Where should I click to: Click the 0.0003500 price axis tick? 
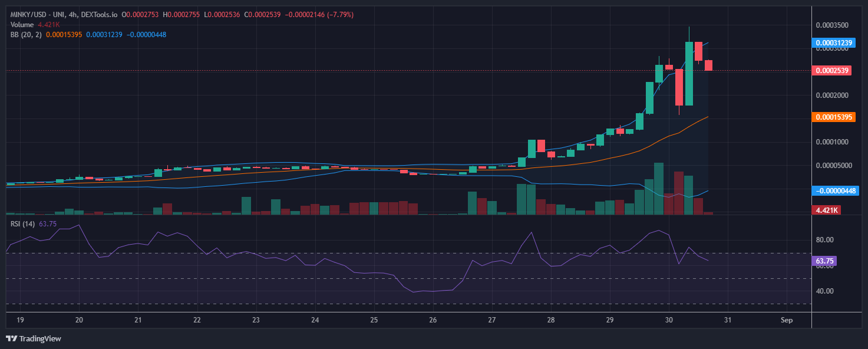[x=831, y=25]
